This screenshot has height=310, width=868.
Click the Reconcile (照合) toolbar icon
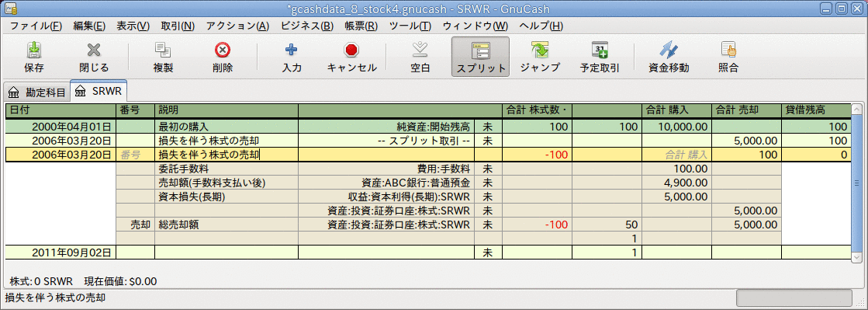click(x=728, y=57)
